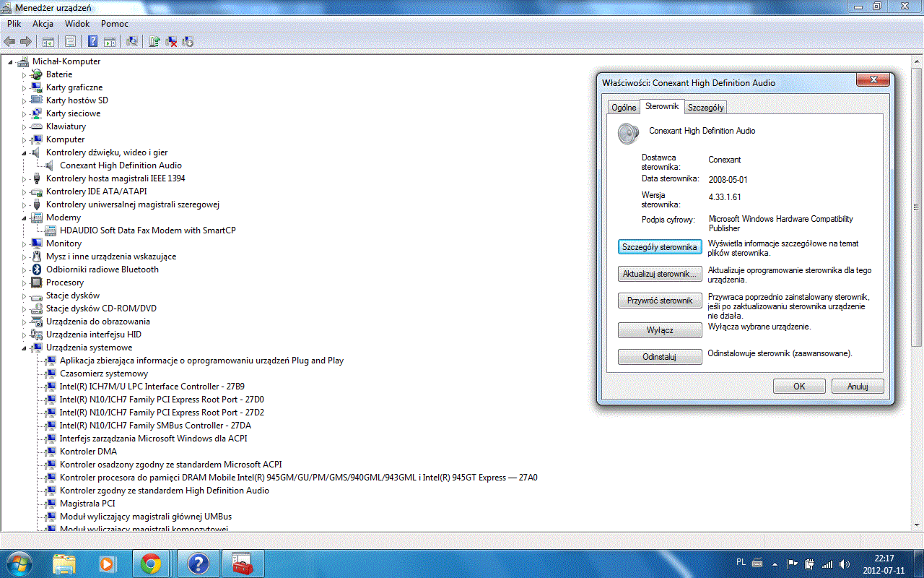Click the red toolbox taskbar icon
924x578 pixels.
[243, 564]
